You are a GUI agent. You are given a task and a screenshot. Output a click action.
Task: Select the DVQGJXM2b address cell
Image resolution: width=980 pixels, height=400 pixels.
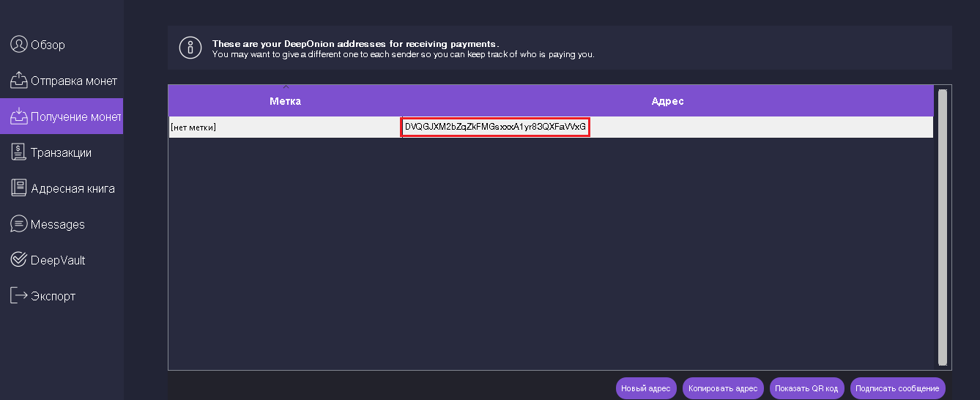tap(495, 127)
